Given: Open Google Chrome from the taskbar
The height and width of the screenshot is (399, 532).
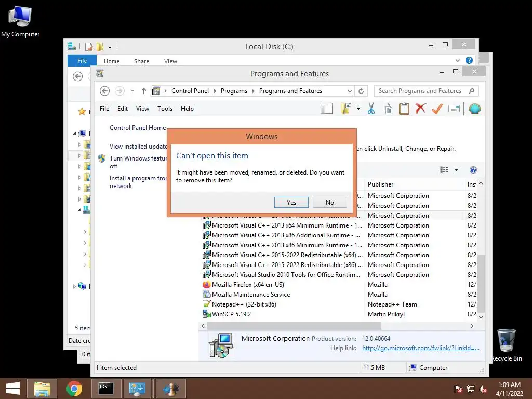Looking at the screenshot, I should click(74, 389).
